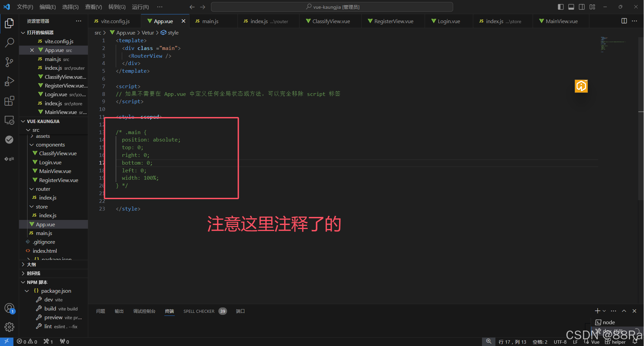The height and width of the screenshot is (346, 644).
Task: Open the Testing view
Action: 9,139
